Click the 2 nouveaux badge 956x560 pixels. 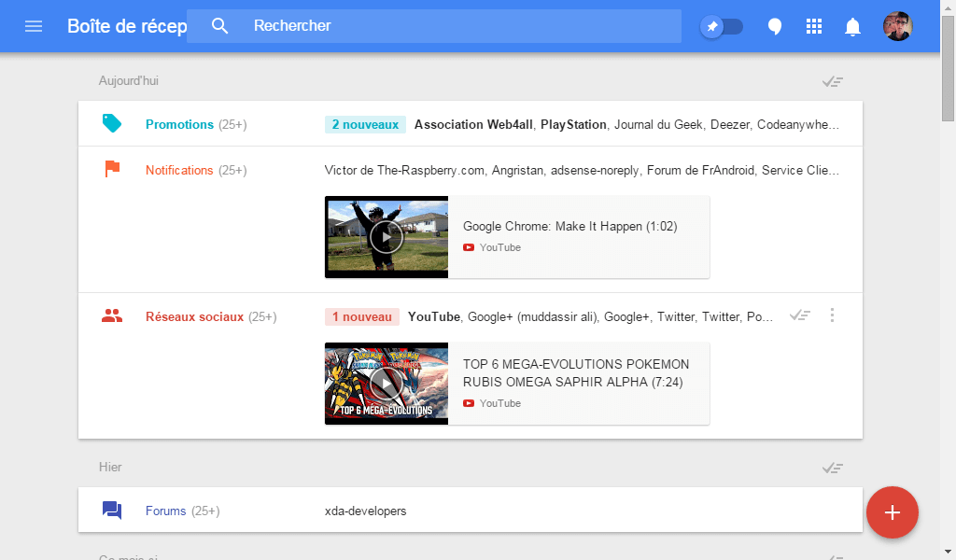click(x=365, y=124)
